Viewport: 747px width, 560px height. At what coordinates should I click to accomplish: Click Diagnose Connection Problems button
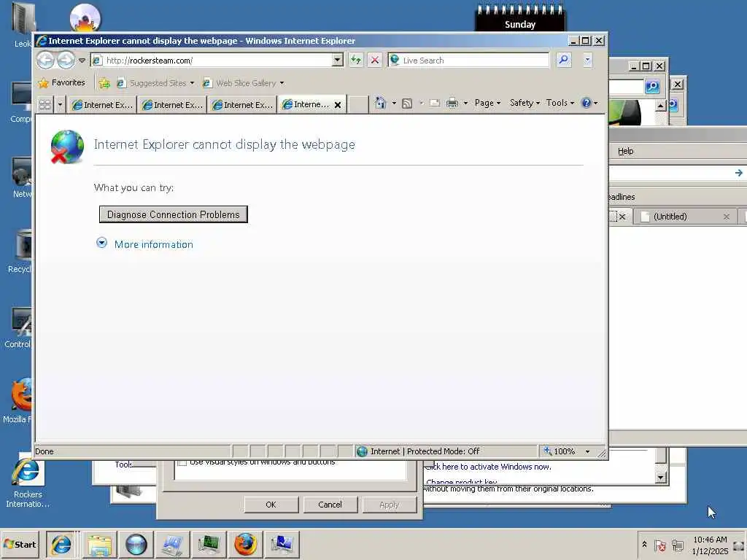174,214
